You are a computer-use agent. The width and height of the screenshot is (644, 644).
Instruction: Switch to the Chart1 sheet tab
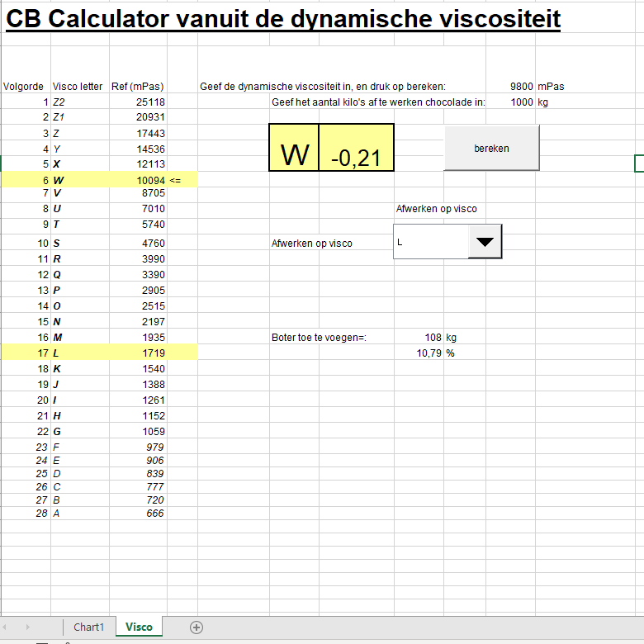tap(88, 627)
